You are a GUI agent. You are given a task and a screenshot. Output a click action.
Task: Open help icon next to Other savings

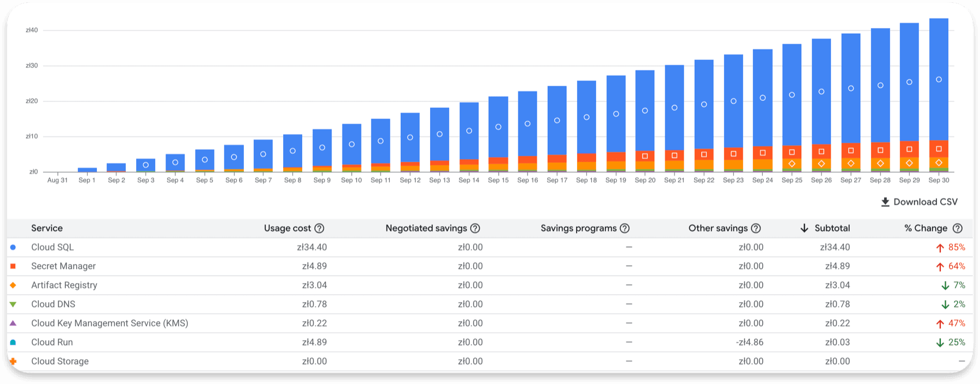756,228
